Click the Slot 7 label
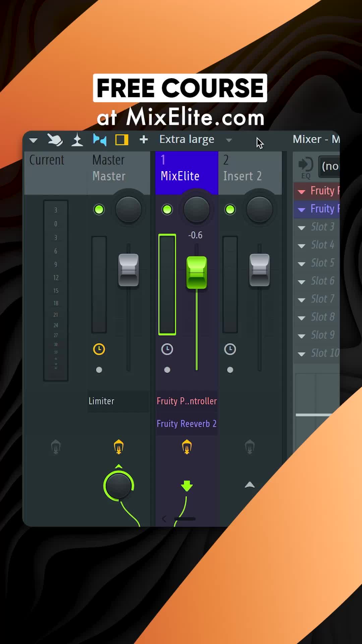Viewport: 362px width, 644px height. [x=322, y=299]
